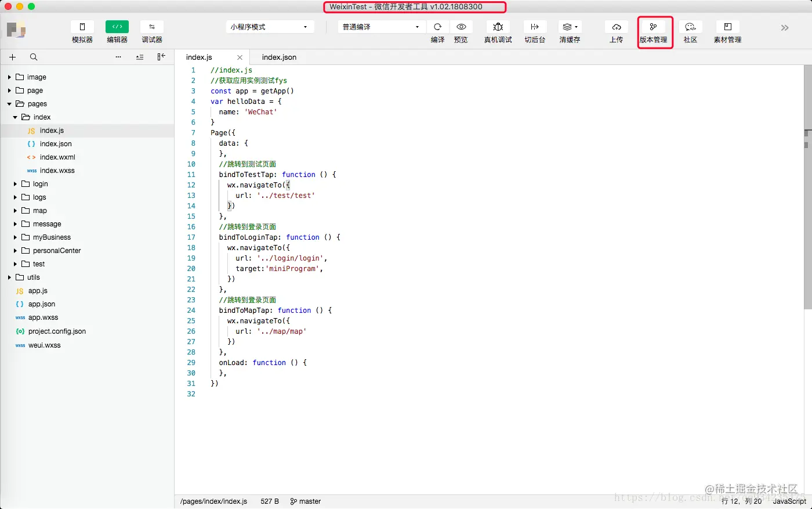
Task: Start real device debugging (真机调试)
Action: 498,27
